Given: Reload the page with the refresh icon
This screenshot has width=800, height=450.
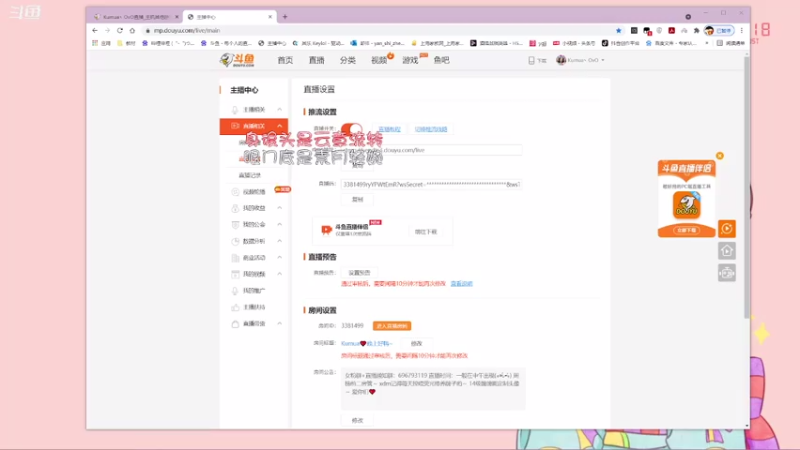Looking at the screenshot, I should coord(120,31).
